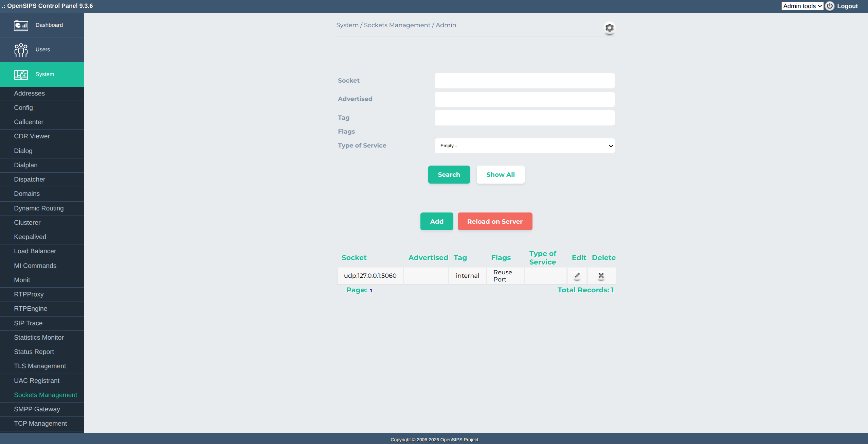This screenshot has width=868, height=444.
Task: Click the pencil edit icon for udp socket
Action: 577,276
